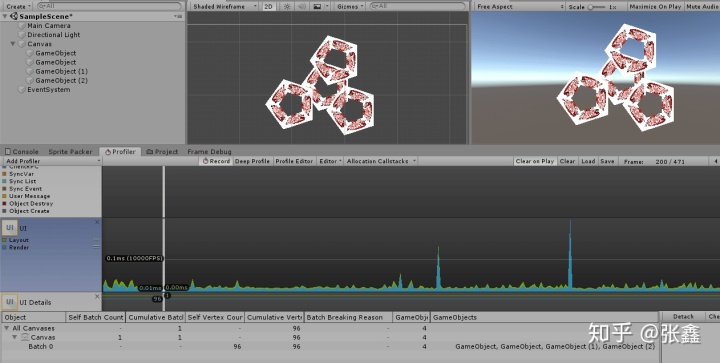
Task: Toggle Clear on Play
Action: tap(534, 161)
